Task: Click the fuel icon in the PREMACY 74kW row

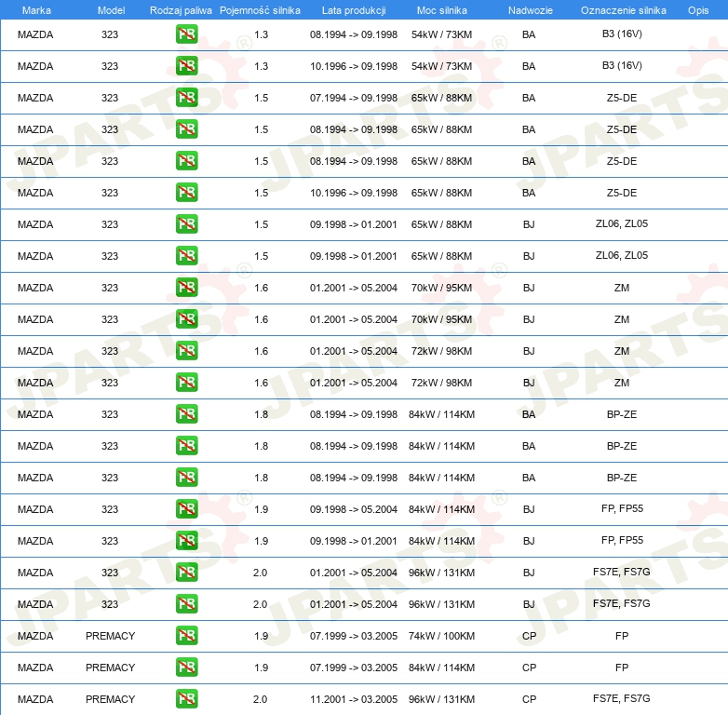Action: 186,635
